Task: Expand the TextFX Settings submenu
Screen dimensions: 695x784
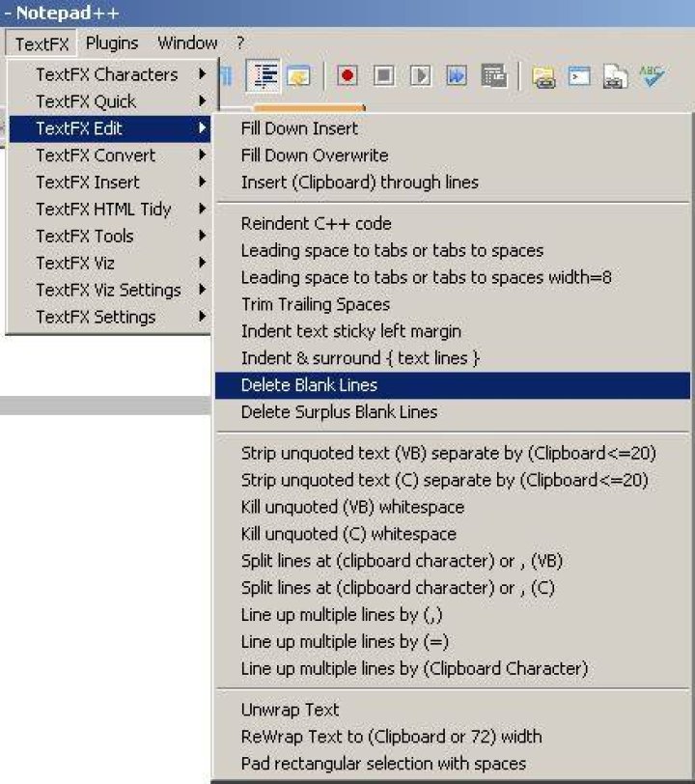Action: coord(110,317)
